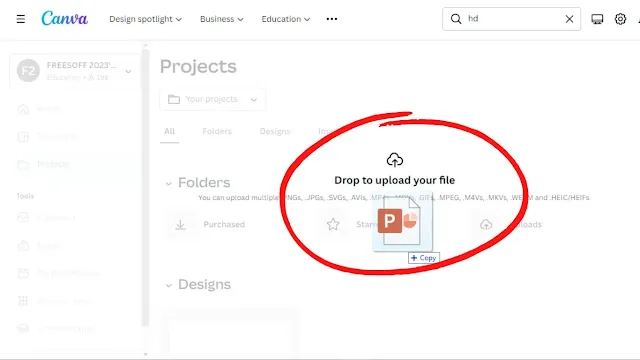Click the Uploads folder cloud icon
The image size is (640, 360).
coord(486,224)
